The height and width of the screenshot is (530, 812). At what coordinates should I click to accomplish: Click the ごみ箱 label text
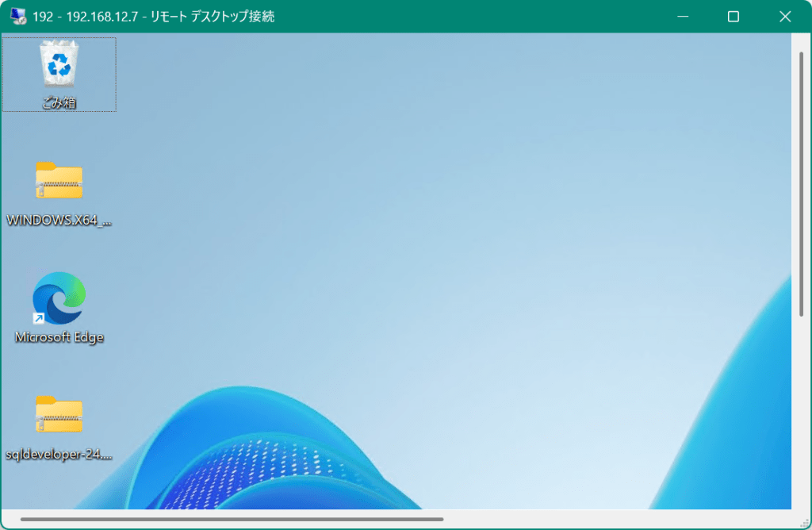tap(59, 102)
